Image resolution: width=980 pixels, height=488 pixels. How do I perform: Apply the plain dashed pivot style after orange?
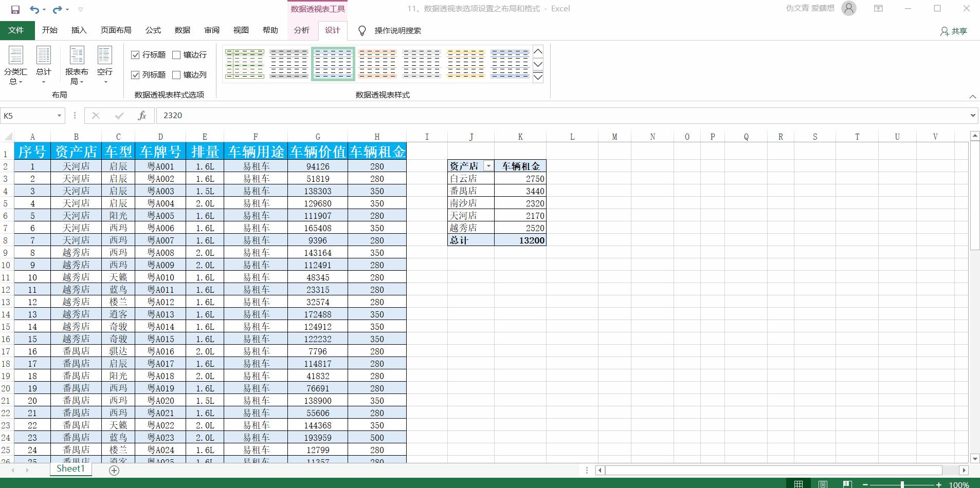tap(422, 64)
